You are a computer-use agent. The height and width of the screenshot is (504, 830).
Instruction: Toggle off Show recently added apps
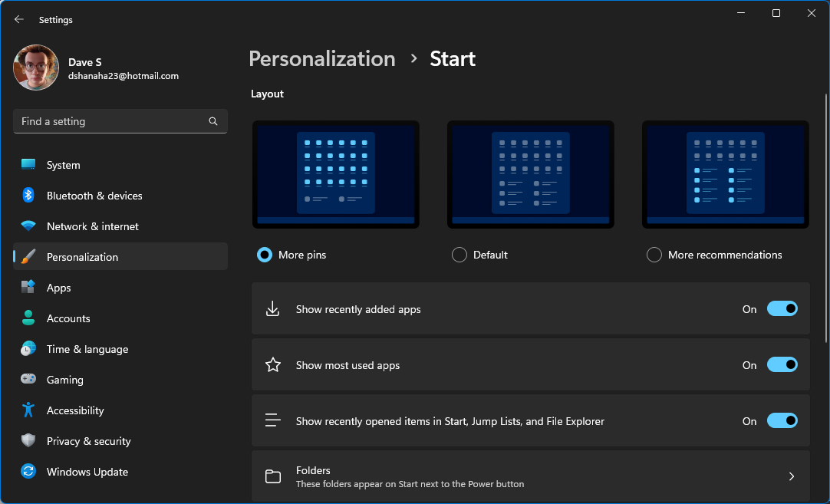[782, 308]
